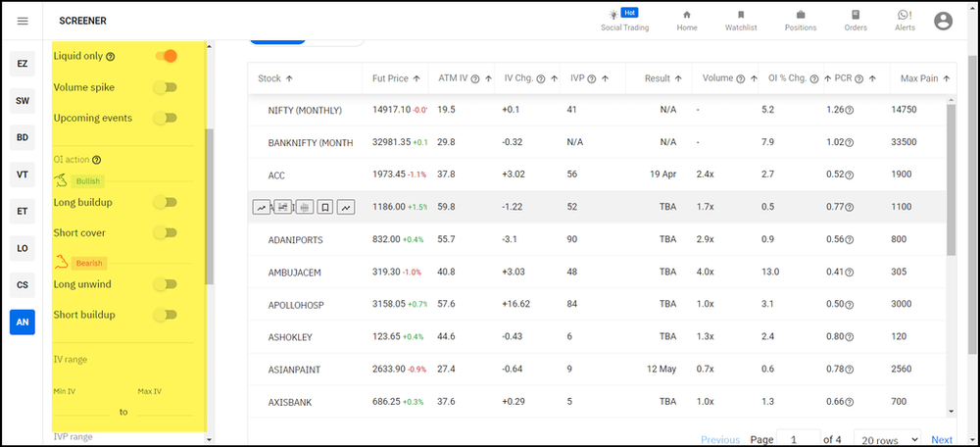Open the 20 rows per page dropdown
Screen dimensions: 980x447
click(x=887, y=439)
